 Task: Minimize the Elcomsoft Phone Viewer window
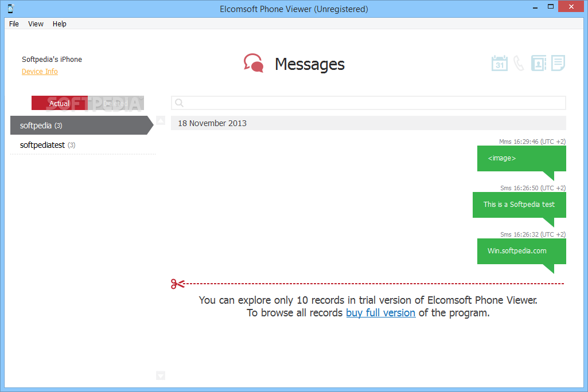point(535,7)
